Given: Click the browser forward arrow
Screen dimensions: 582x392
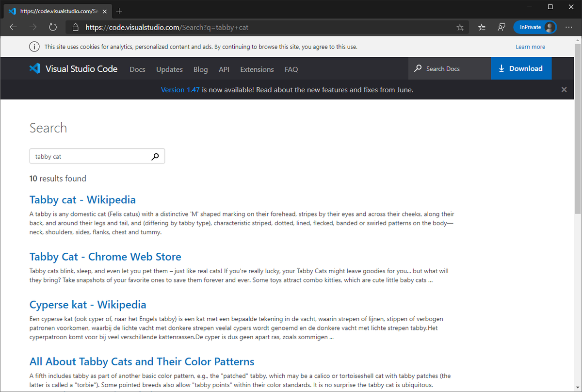Looking at the screenshot, I should [x=33, y=27].
